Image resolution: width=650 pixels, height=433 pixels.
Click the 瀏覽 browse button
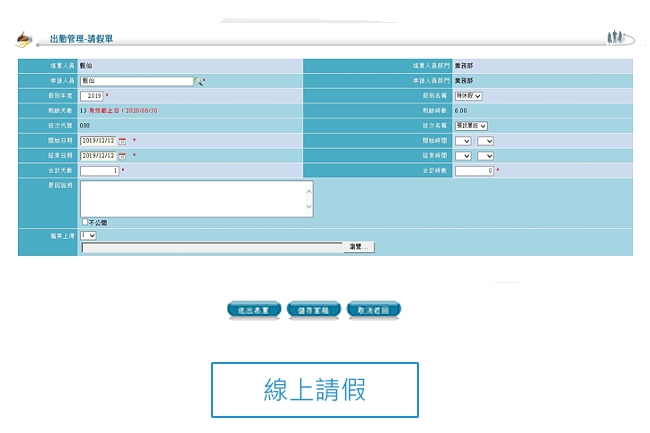(x=359, y=247)
